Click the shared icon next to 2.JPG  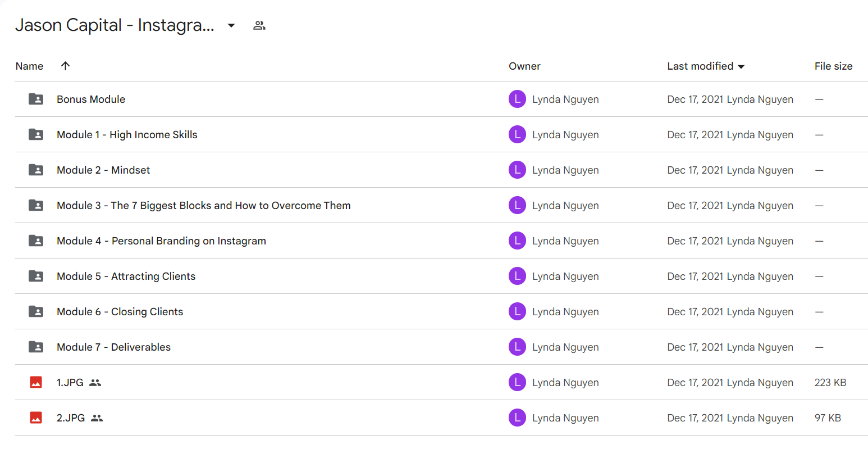(97, 418)
